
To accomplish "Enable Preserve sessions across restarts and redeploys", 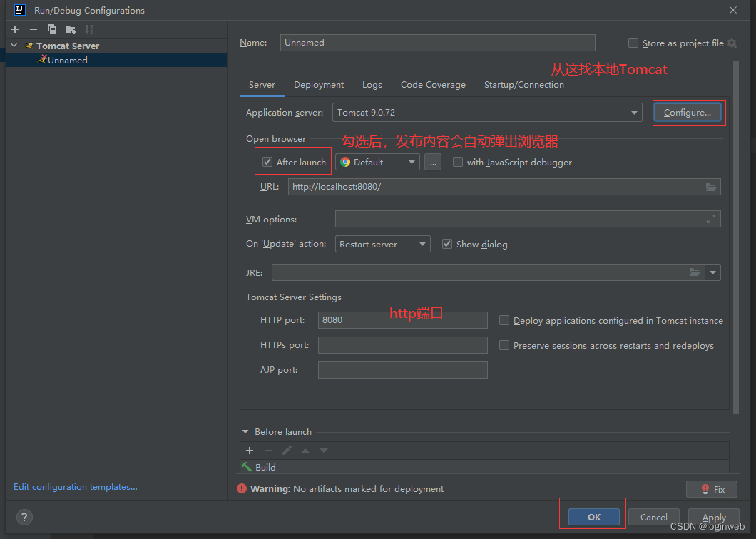I will click(x=504, y=345).
